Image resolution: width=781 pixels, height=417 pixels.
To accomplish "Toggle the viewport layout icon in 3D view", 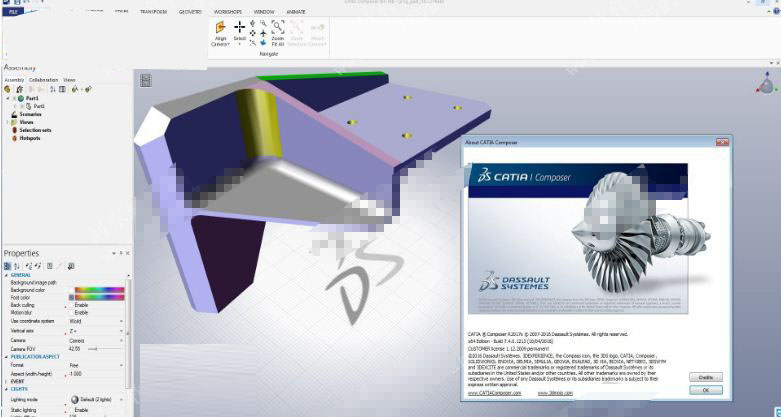I will (x=145, y=80).
